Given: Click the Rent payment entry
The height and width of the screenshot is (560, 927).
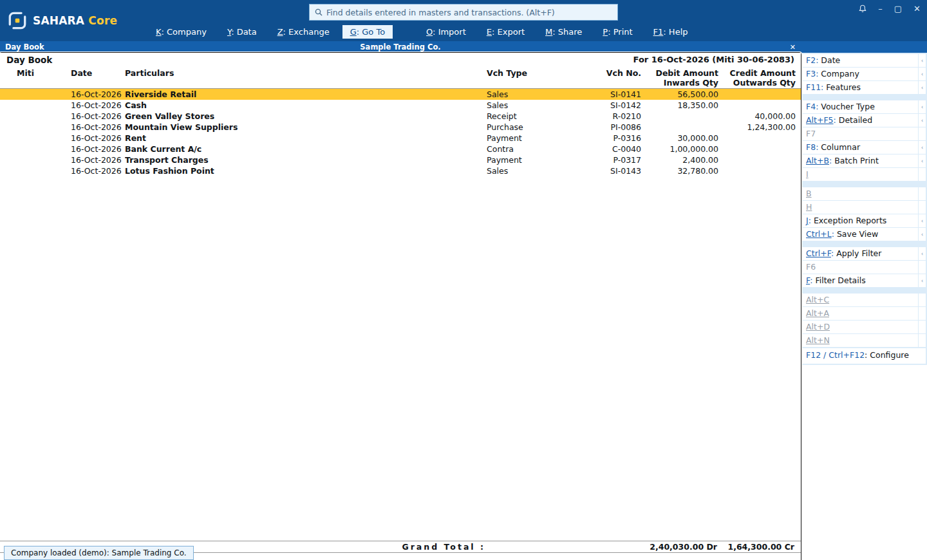Looking at the screenshot, I should point(400,138).
